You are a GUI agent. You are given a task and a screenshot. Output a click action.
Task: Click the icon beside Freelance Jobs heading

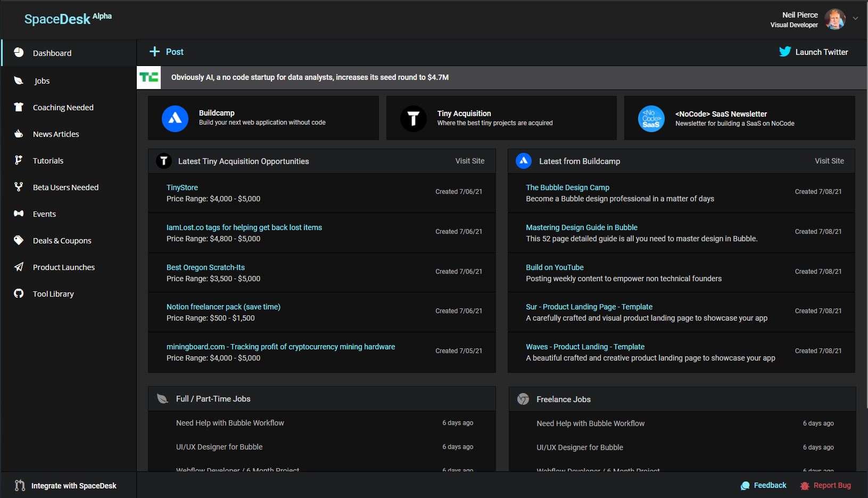(x=523, y=399)
